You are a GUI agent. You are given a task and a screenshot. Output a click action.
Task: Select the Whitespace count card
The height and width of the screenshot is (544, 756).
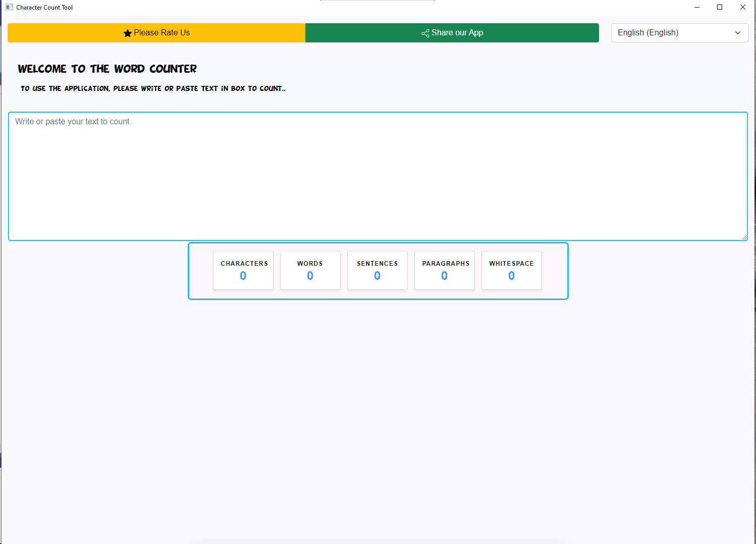point(512,270)
